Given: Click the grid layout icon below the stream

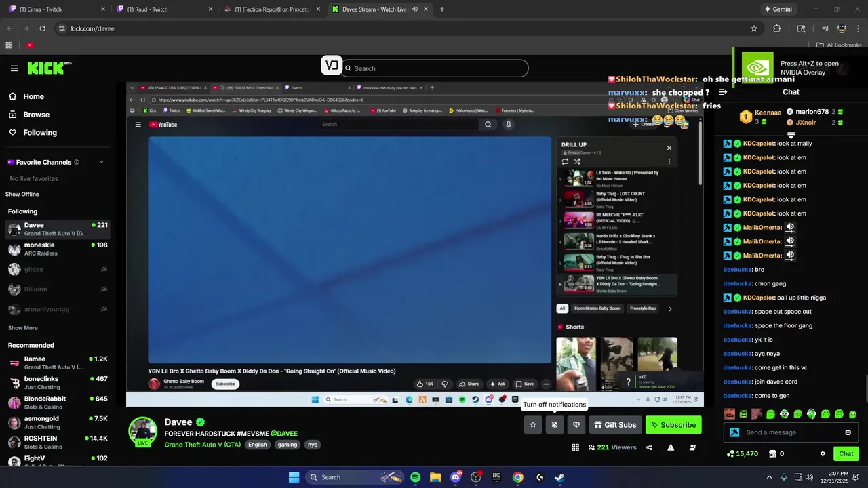Looking at the screenshot, I should (x=575, y=447).
